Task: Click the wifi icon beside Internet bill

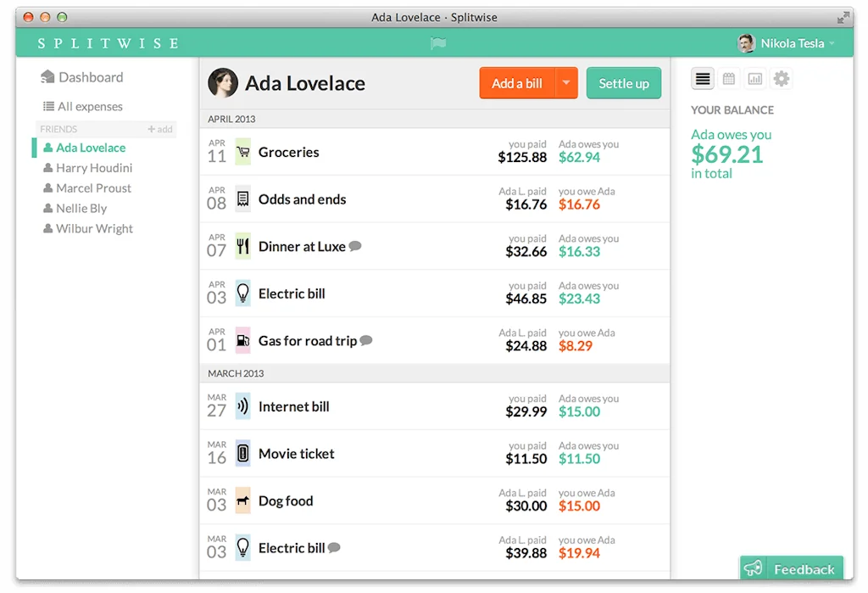Action: pos(242,406)
